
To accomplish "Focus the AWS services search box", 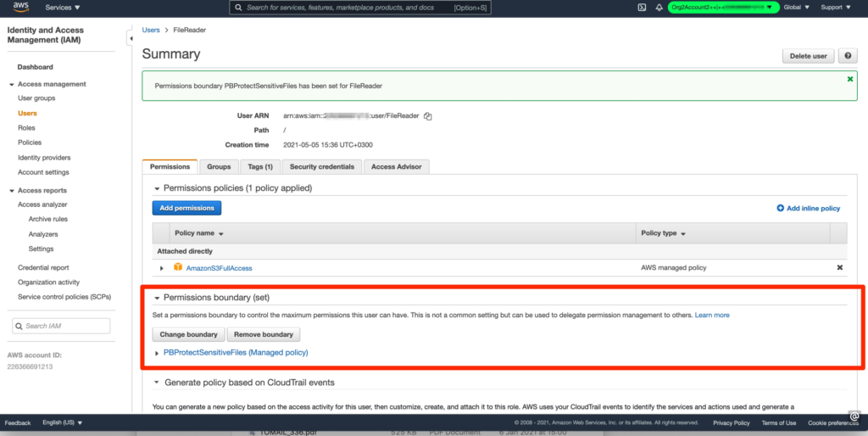I will pyautogui.click(x=359, y=8).
